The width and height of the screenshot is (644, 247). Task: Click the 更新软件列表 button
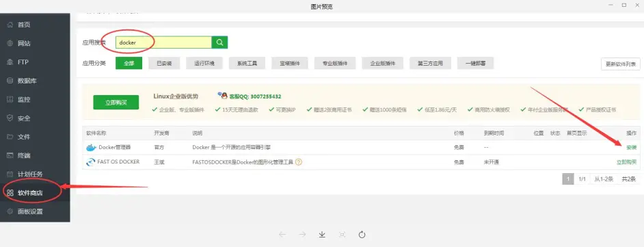point(621,64)
